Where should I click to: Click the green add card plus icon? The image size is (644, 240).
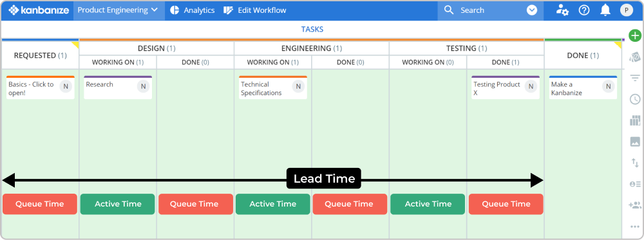pos(635,35)
